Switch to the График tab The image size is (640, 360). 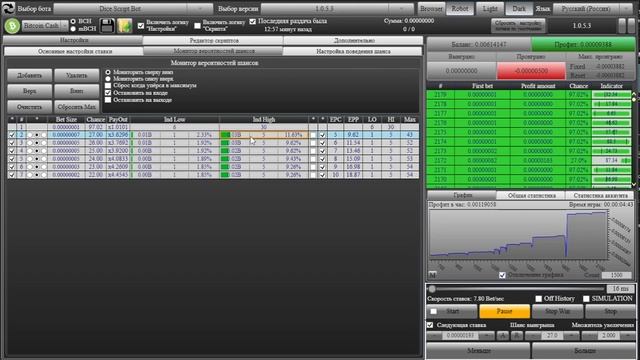pos(462,196)
